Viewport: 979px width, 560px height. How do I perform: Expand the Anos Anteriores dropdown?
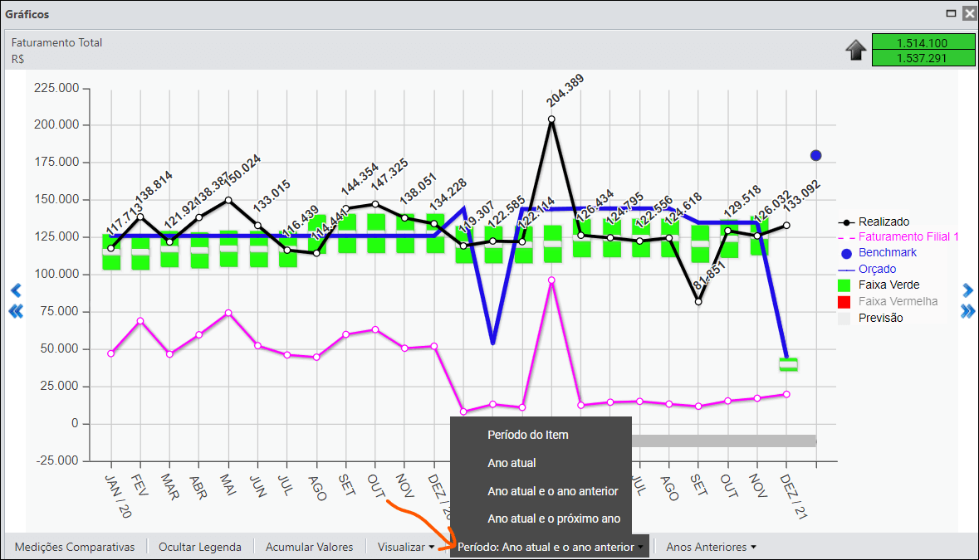(x=711, y=547)
